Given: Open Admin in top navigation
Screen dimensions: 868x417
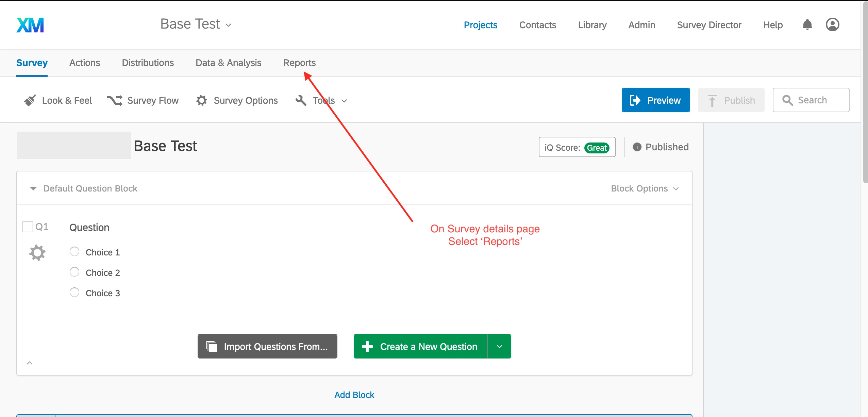Looking at the screenshot, I should [642, 25].
